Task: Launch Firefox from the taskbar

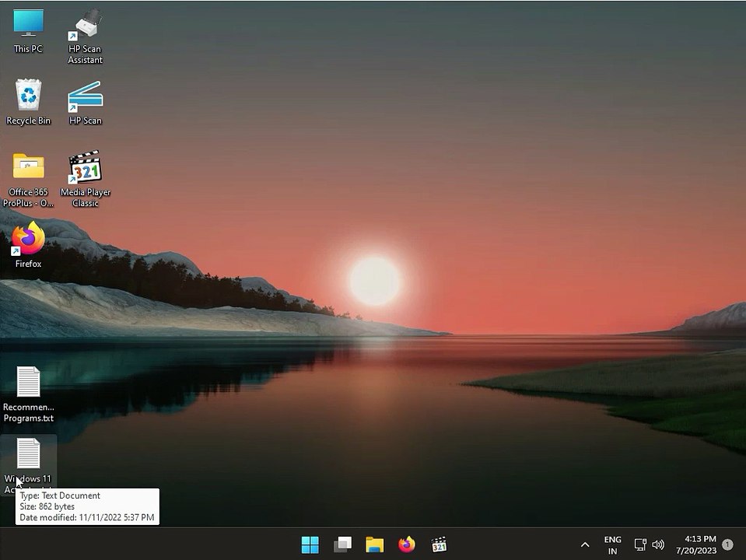Action: [x=407, y=544]
